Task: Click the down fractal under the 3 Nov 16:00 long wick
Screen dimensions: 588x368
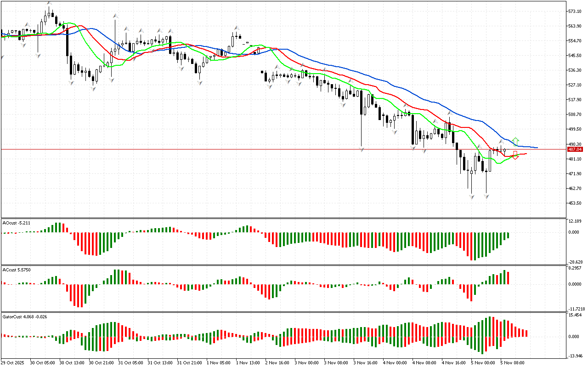Action: (x=362, y=149)
